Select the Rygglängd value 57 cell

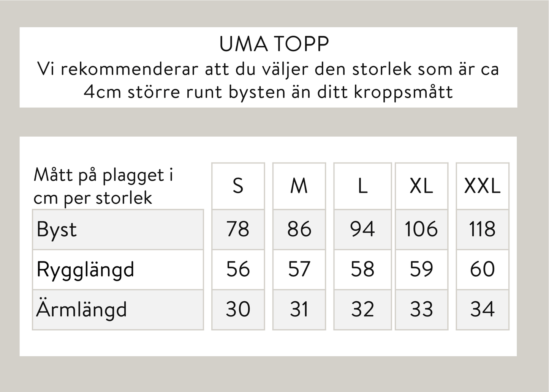[299, 269]
